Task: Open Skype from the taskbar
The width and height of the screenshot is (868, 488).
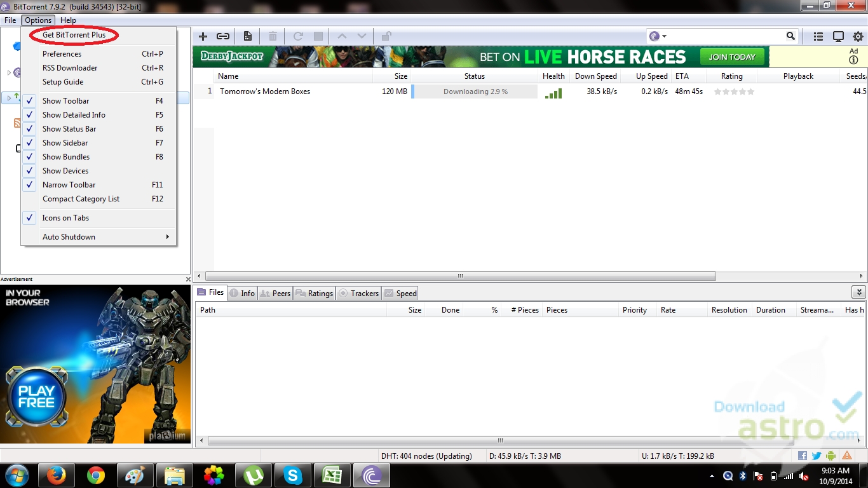Action: (x=293, y=475)
